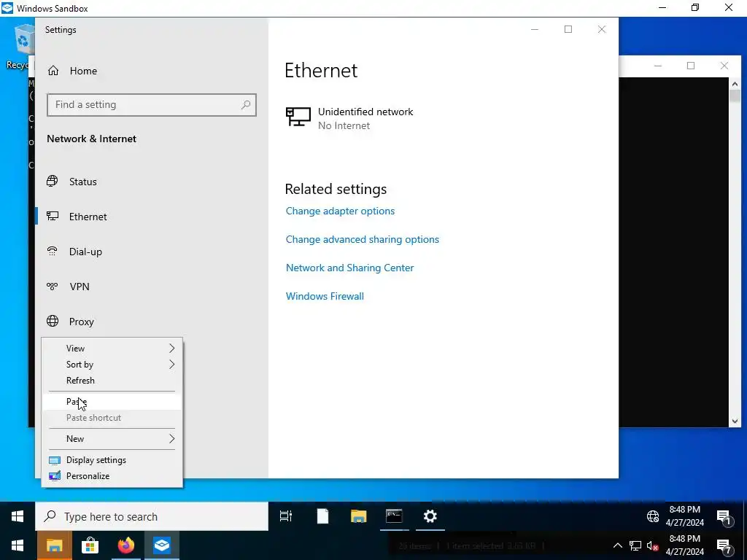747x560 pixels.
Task: Open the host Start button
Action: point(18,545)
